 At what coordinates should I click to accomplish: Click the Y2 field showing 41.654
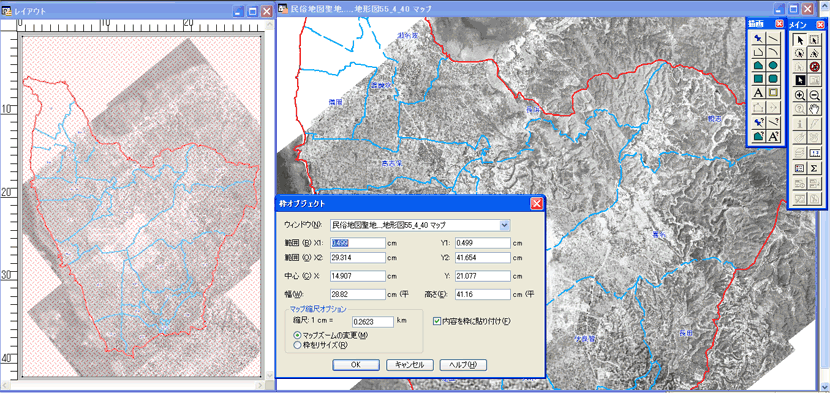click(482, 258)
